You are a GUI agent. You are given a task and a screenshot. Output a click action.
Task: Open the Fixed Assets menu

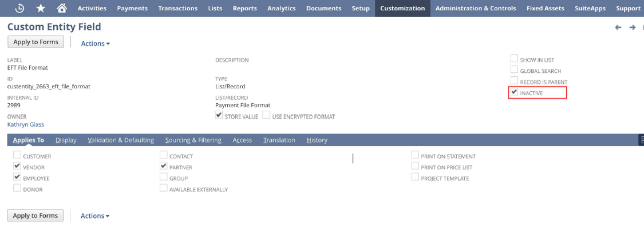(546, 8)
